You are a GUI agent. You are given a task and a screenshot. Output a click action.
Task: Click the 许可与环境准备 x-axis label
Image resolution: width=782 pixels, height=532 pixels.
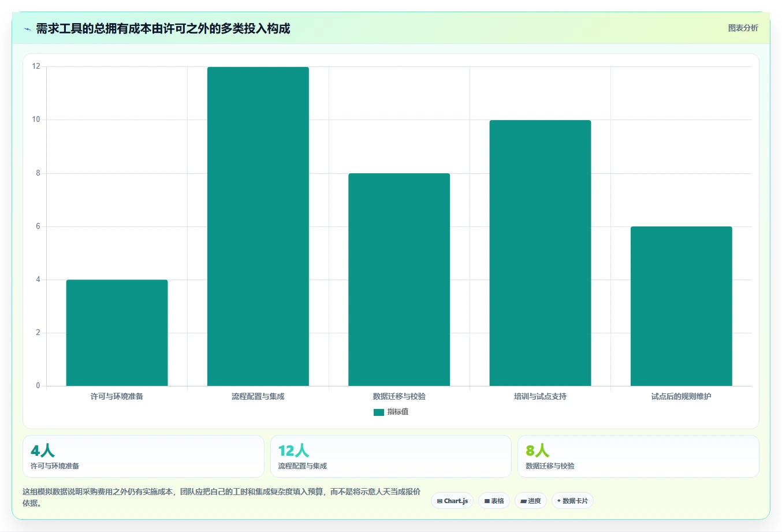pyautogui.click(x=117, y=396)
